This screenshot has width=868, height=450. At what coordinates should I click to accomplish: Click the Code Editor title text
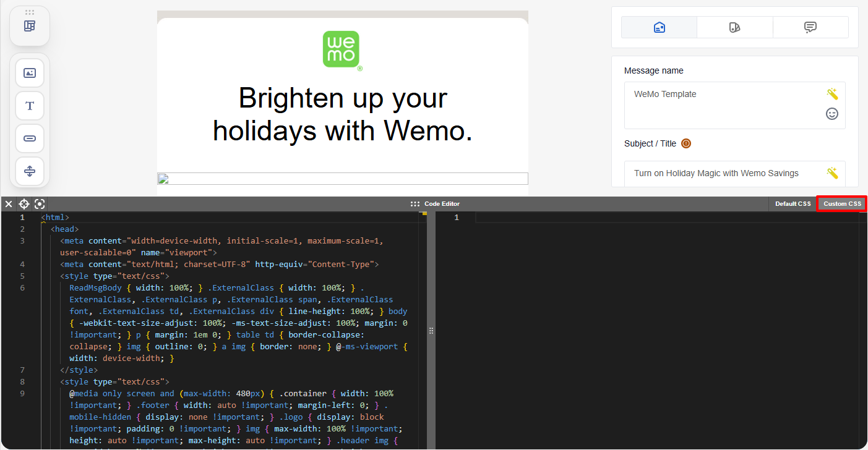coord(442,204)
